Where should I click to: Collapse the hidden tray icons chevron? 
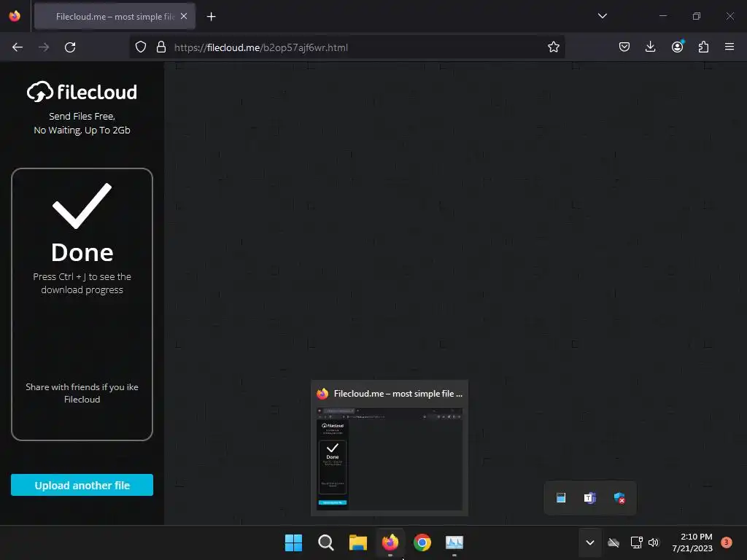coord(589,542)
